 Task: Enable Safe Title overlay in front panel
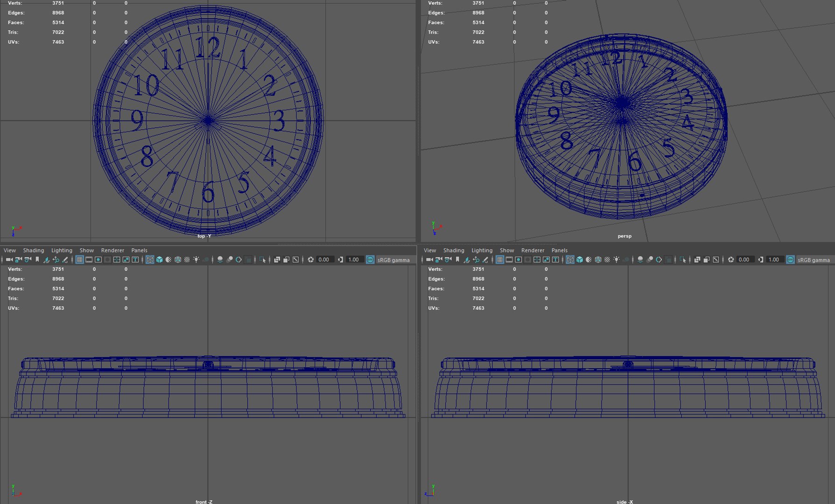(x=135, y=260)
